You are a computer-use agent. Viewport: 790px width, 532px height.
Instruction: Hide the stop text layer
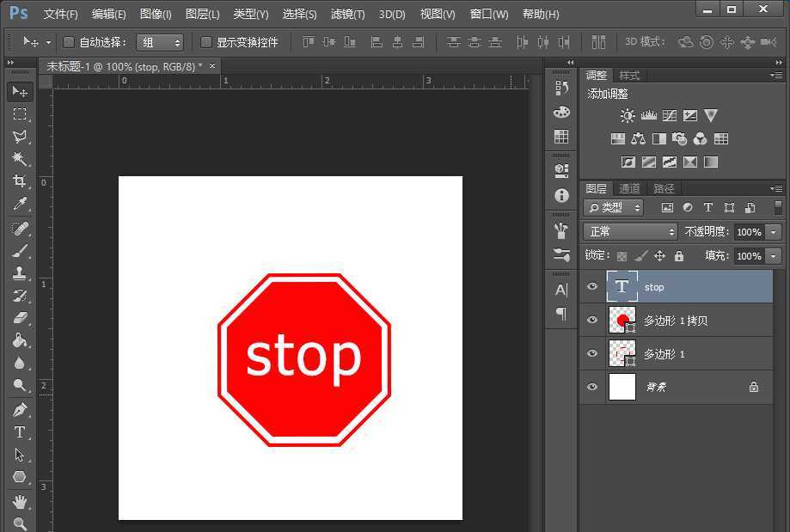(591, 287)
